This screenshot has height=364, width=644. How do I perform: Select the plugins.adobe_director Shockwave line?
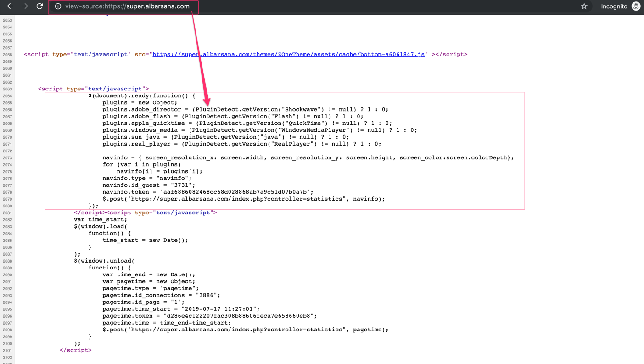click(x=245, y=109)
